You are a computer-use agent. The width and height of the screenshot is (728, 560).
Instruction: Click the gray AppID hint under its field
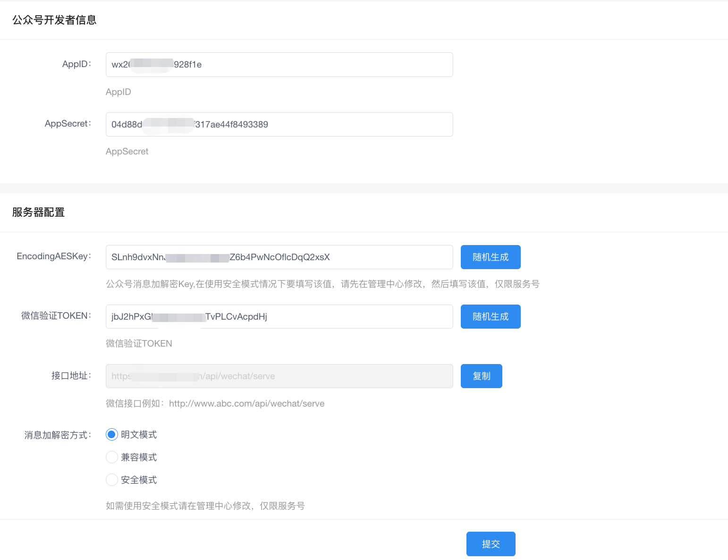point(119,92)
